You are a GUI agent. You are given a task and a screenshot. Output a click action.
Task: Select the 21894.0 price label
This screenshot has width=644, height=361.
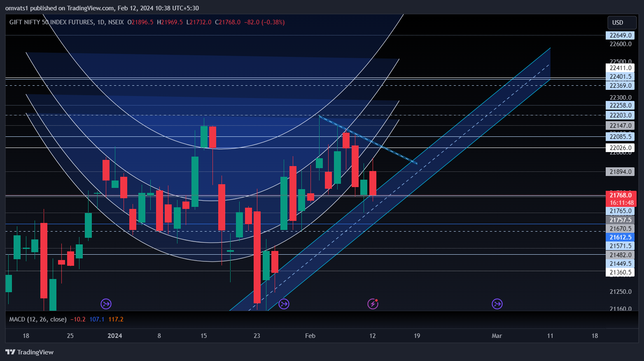[620, 172]
